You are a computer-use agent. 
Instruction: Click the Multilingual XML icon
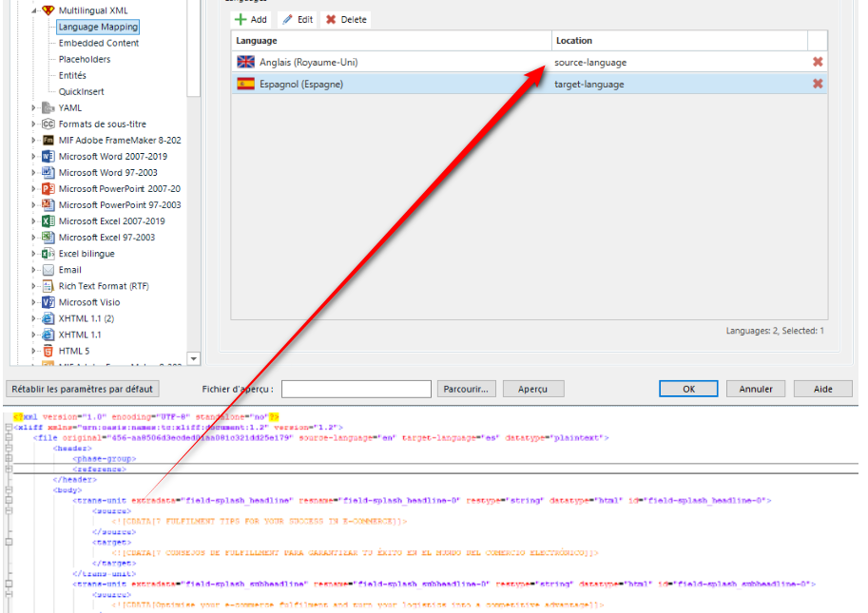[x=48, y=10]
